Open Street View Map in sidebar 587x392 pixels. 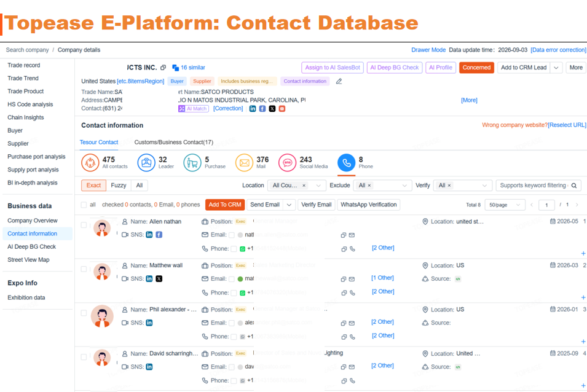click(28, 259)
